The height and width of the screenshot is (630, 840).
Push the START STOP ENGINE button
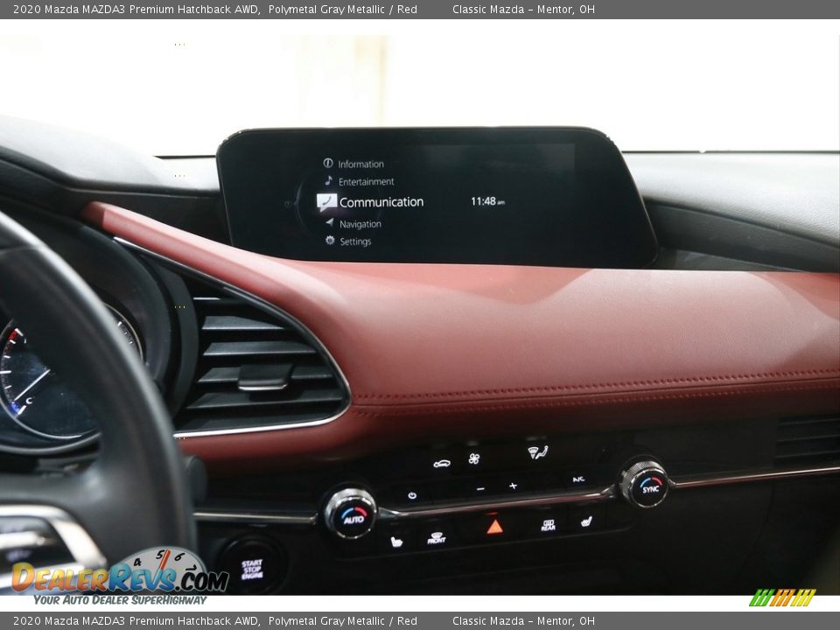(x=252, y=569)
